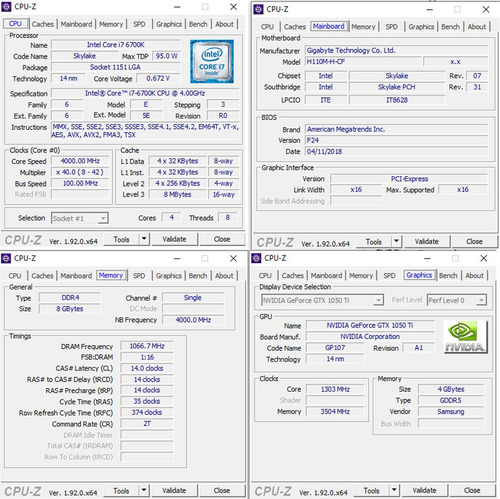Screen dimensions: 500x499
Task: Open the About tab in the Memory window
Action: click(224, 276)
